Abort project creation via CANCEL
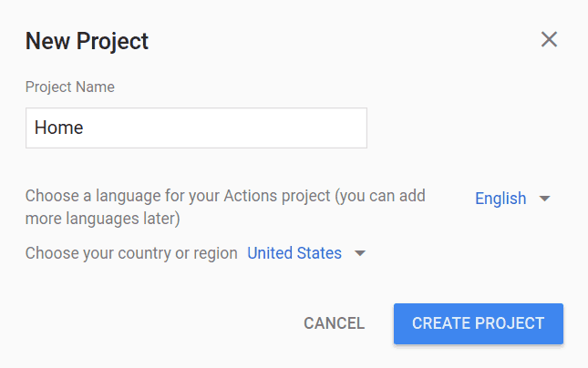The height and width of the screenshot is (368, 588). 335,323
